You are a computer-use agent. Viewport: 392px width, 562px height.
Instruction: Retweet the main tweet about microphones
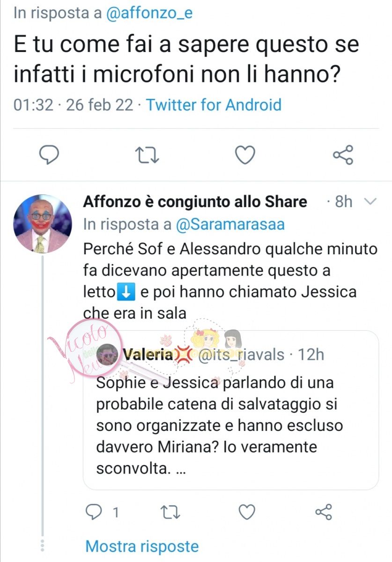[147, 155]
